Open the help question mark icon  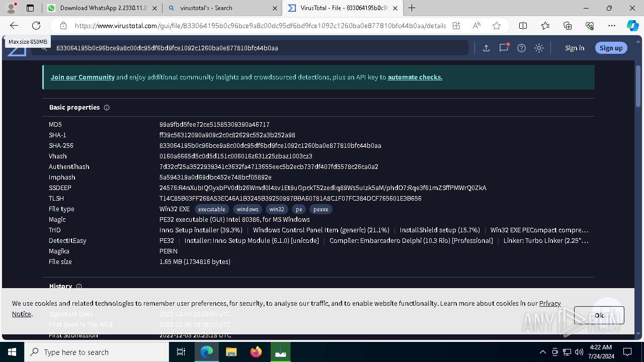point(522,48)
